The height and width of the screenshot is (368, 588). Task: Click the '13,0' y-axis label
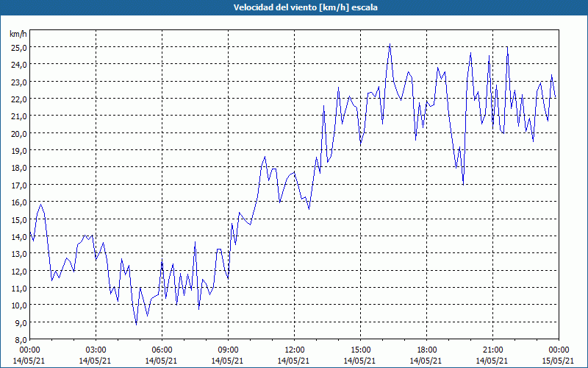[x=20, y=254]
